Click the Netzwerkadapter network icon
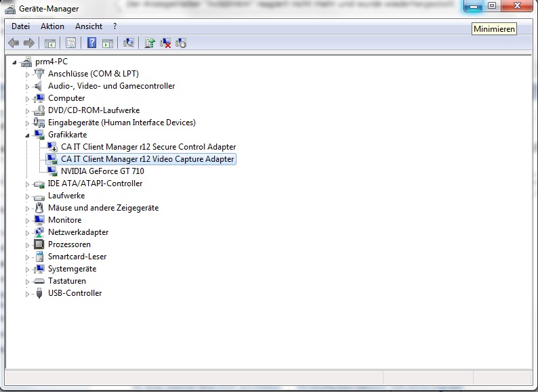Screen dimensions: 538x392 39,232
